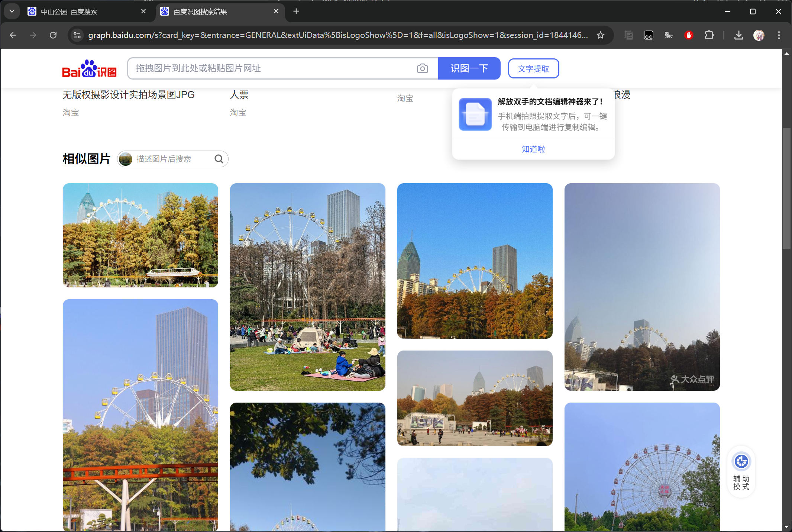Open browser extensions puzzle icon
792x532 pixels.
[709, 35]
